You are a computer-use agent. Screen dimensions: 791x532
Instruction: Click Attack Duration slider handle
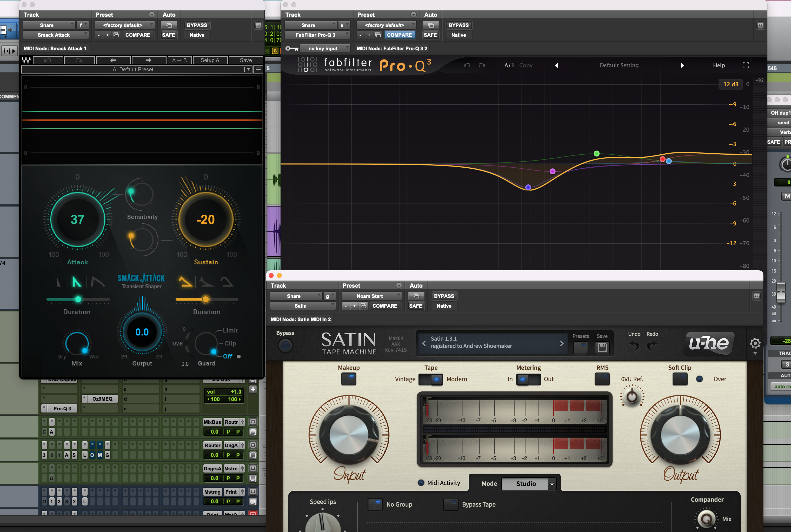(78, 299)
